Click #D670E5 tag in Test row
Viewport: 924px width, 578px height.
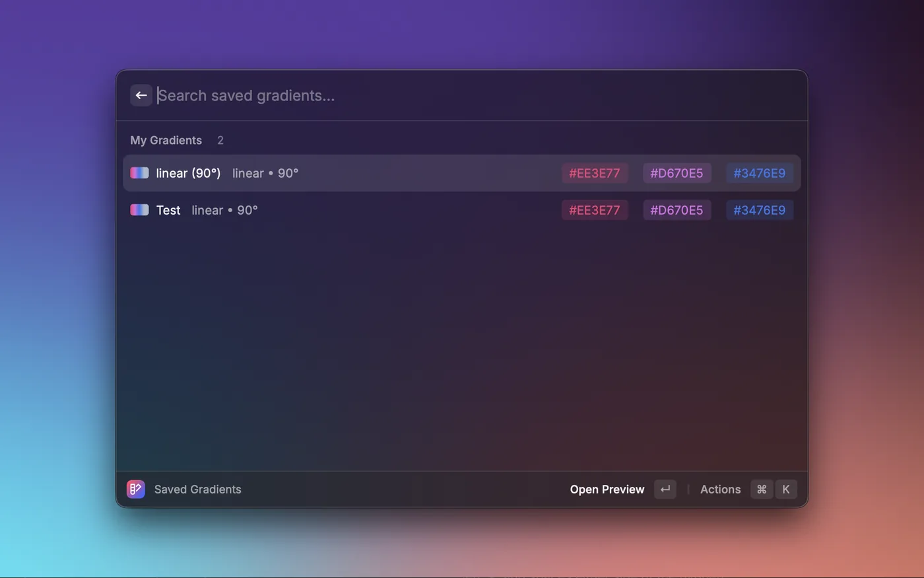coord(676,210)
